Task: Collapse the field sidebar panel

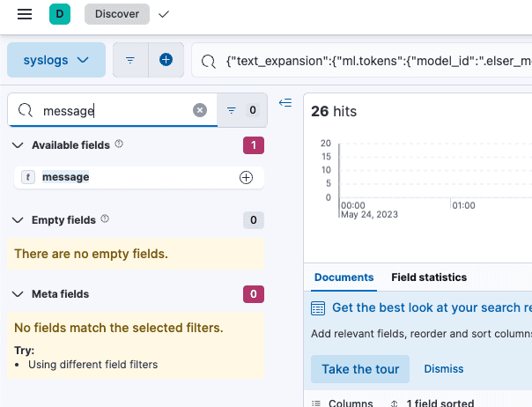Action: tap(284, 103)
